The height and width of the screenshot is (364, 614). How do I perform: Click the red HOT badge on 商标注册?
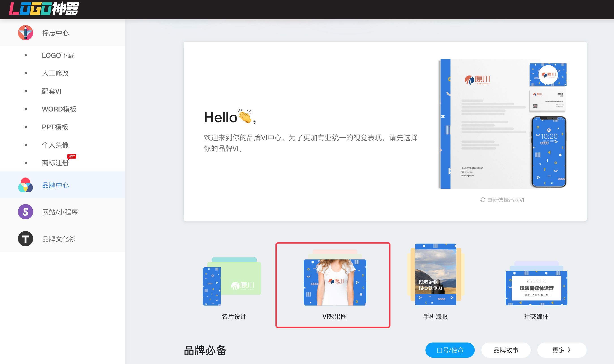point(72,156)
